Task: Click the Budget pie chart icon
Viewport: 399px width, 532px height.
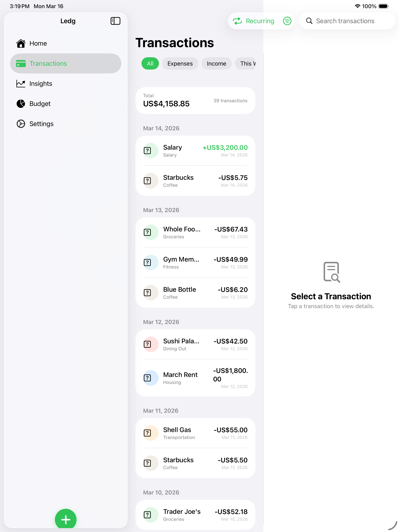Action: [x=21, y=104]
